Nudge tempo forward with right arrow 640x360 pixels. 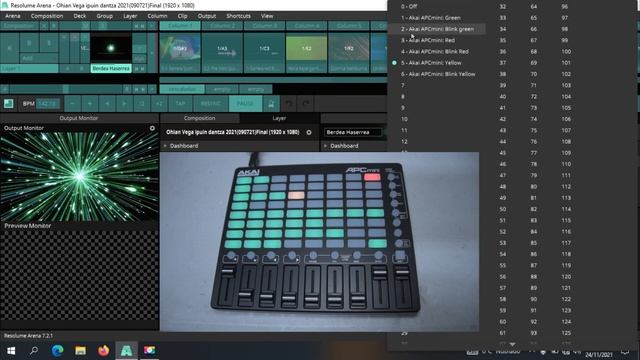[124, 104]
